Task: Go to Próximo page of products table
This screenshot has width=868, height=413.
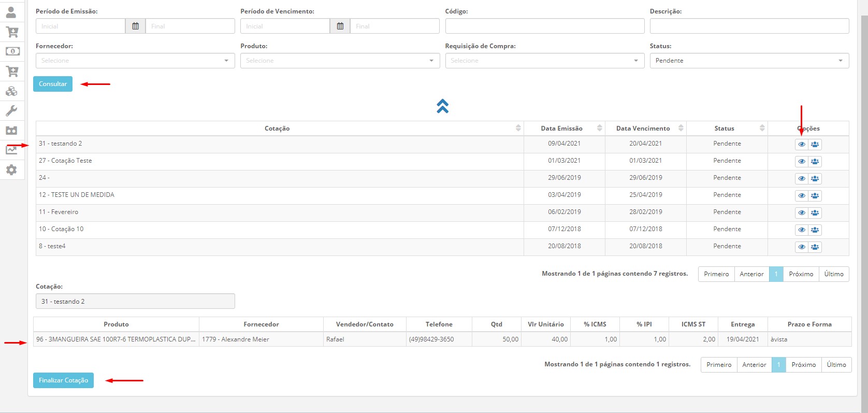Action: click(804, 365)
